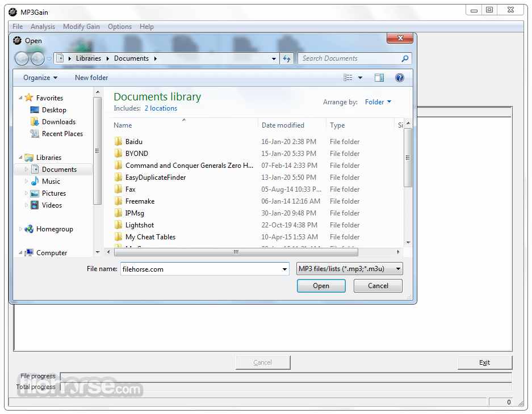This screenshot has width=532, height=414.
Task: Click the File name input field
Action: click(200, 269)
